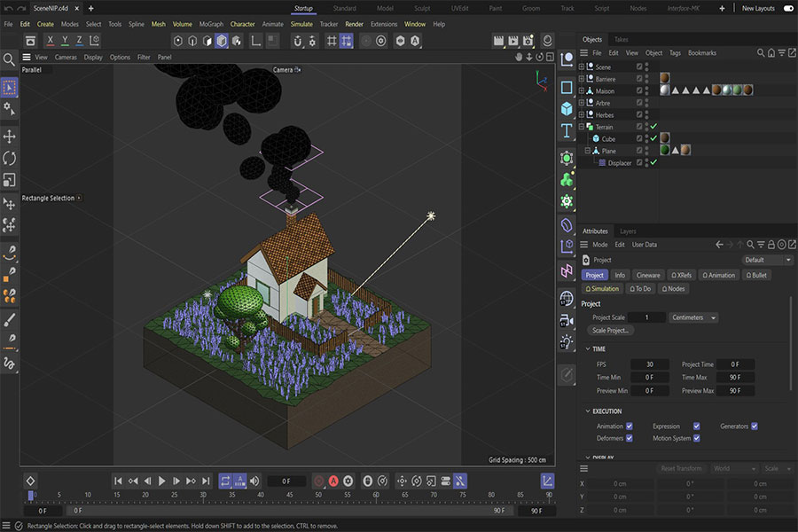798x532 pixels.
Task: Collapse the Terrain object in tree
Action: pyautogui.click(x=581, y=127)
